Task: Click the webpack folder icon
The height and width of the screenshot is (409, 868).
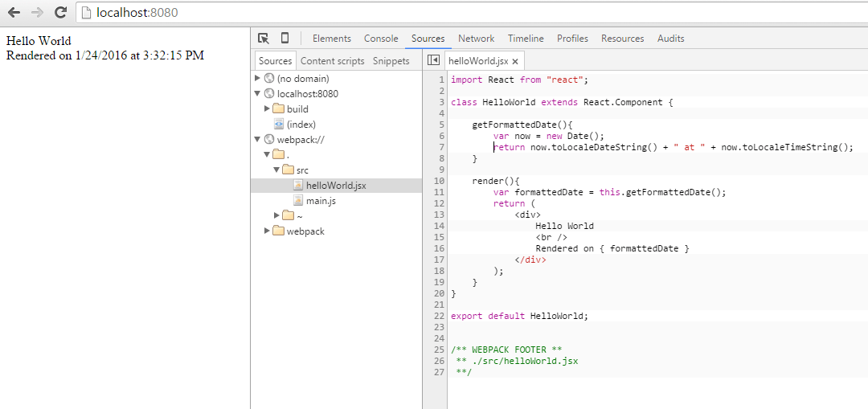Action: tap(278, 231)
